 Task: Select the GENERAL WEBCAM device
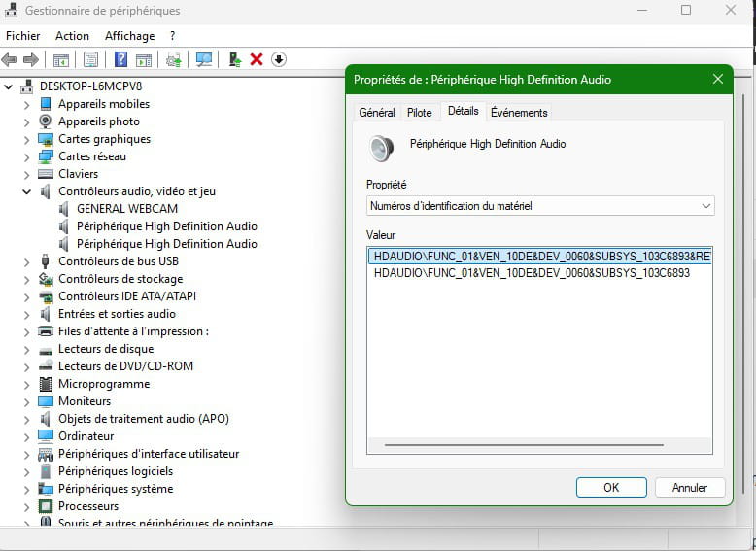click(127, 209)
